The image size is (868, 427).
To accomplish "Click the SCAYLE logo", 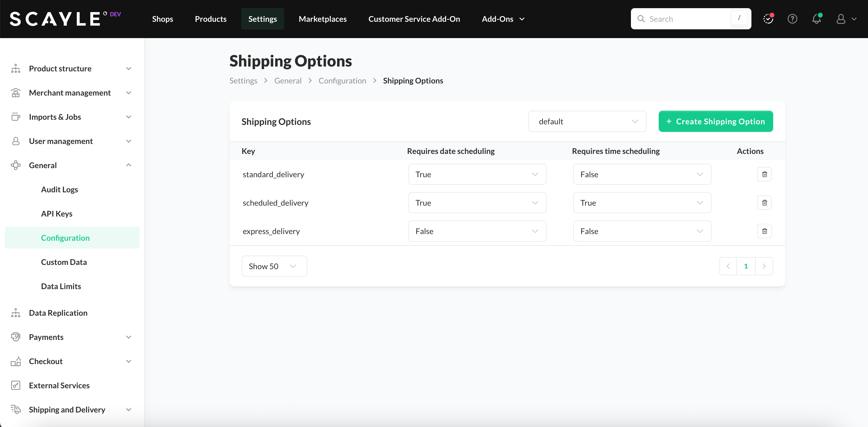I will [56, 19].
